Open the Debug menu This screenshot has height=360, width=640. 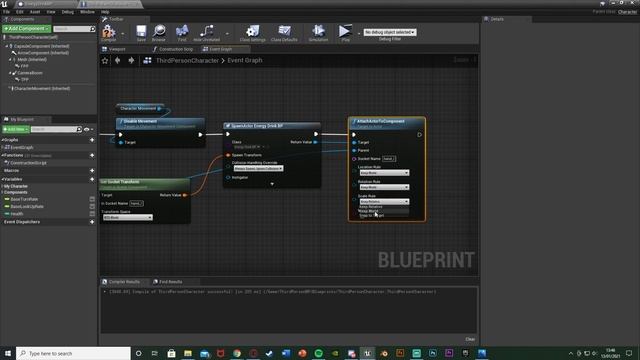point(68,12)
